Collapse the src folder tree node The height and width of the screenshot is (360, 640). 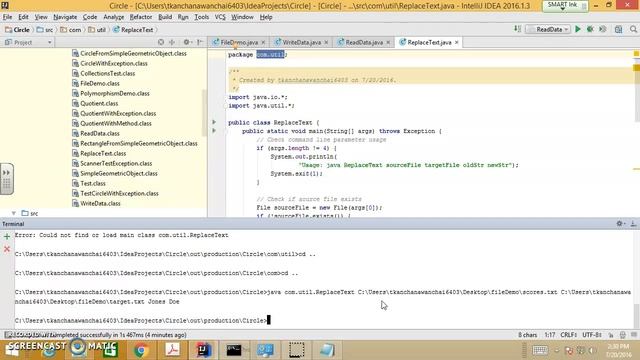click(x=14, y=213)
